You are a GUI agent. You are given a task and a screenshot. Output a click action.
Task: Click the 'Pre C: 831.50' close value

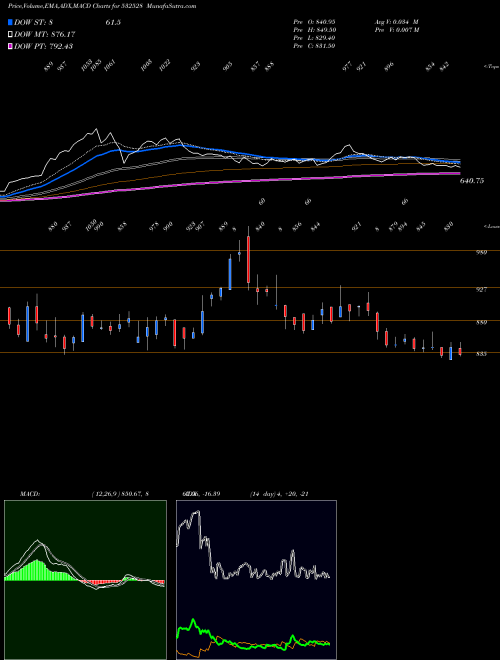pos(314,45)
